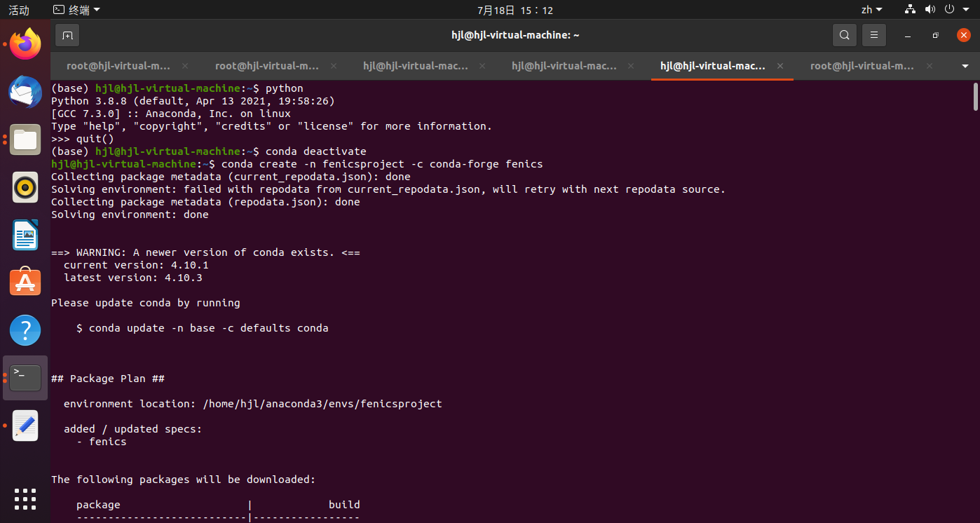Open a new terminal tab
Image resolution: width=980 pixels, height=523 pixels.
[x=67, y=34]
